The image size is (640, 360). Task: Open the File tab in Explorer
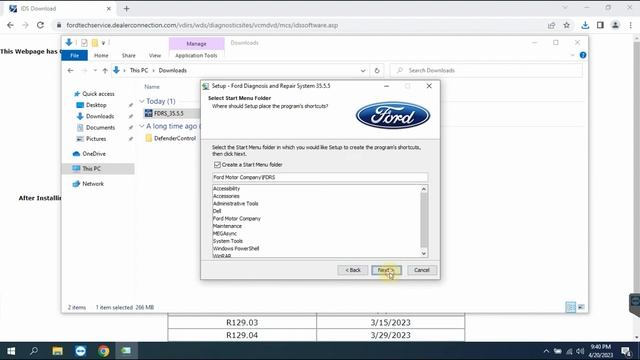(74, 56)
